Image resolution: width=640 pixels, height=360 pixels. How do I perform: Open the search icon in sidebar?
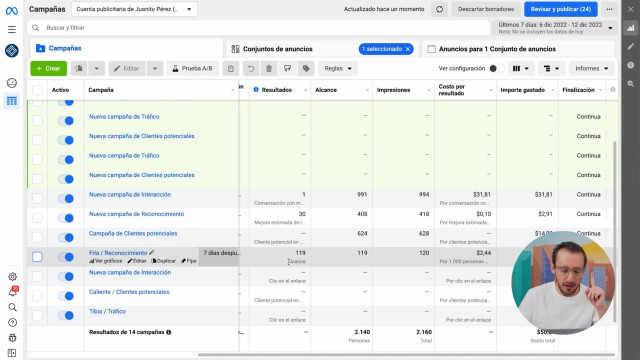pyautogui.click(x=12, y=307)
